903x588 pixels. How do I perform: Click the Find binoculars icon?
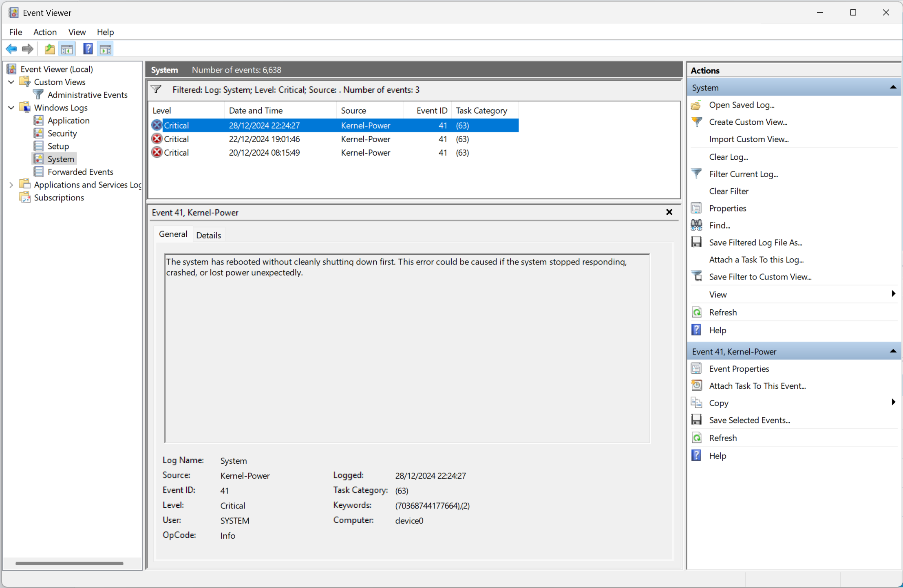point(696,225)
